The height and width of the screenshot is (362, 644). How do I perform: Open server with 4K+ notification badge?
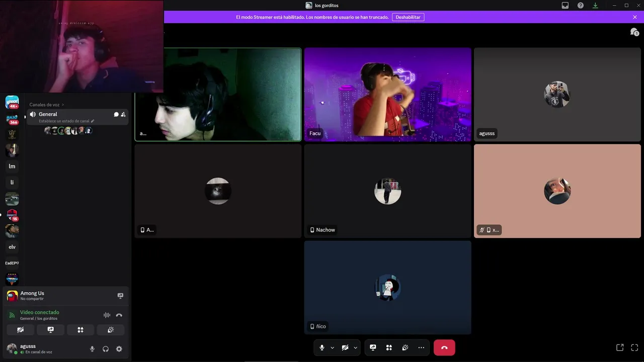pos(12,102)
